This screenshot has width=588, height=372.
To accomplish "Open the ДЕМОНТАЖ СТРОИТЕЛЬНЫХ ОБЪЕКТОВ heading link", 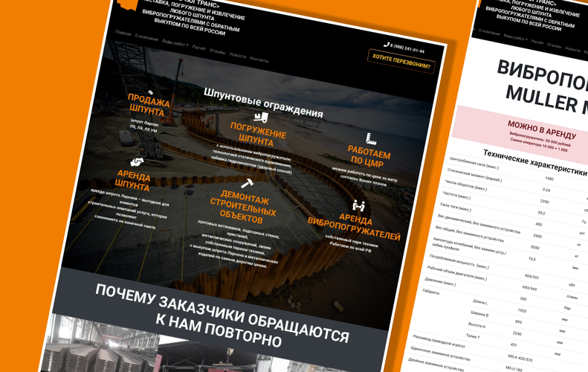I will click(x=243, y=208).
